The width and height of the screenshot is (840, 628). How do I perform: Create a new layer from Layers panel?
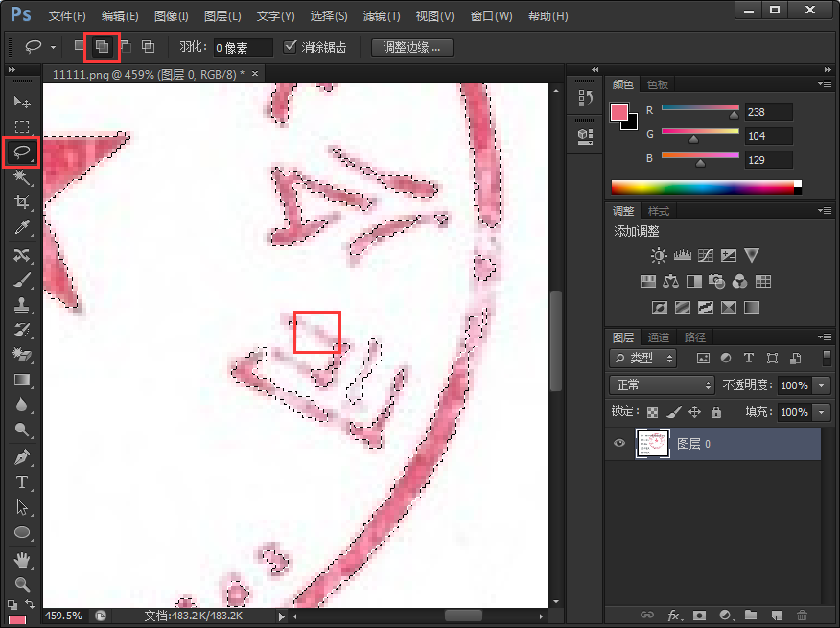777,616
